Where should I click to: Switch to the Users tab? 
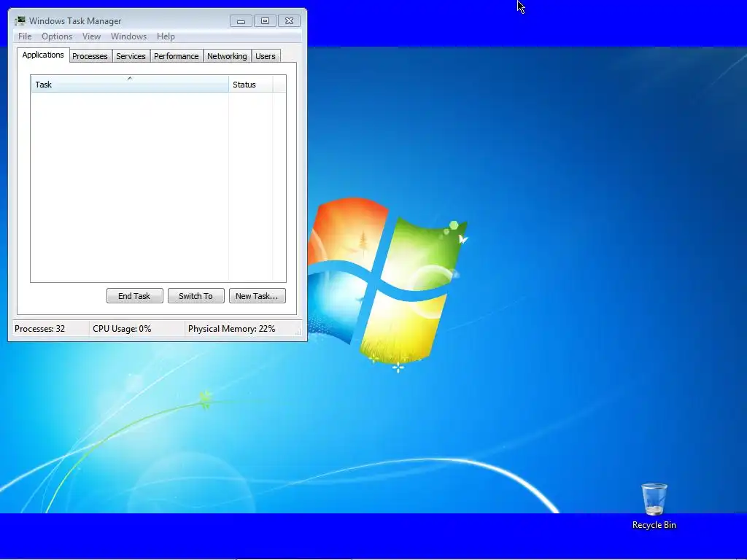(266, 56)
